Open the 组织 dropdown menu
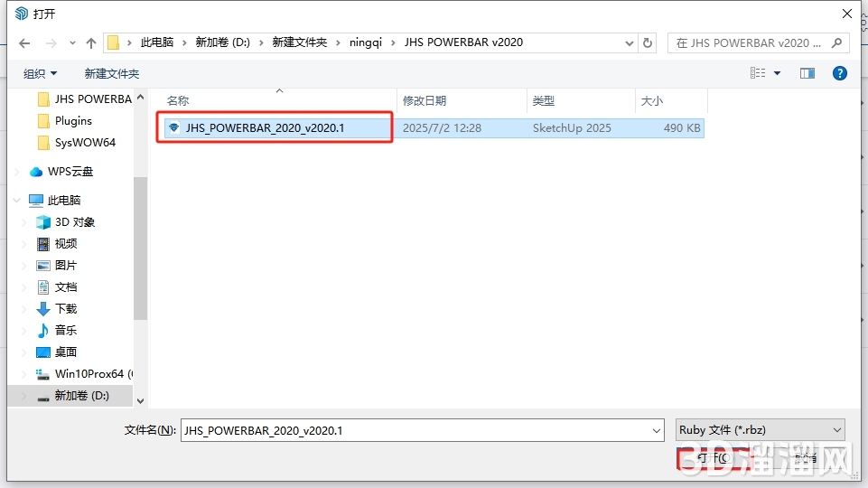This screenshot has height=488, width=868. point(40,73)
